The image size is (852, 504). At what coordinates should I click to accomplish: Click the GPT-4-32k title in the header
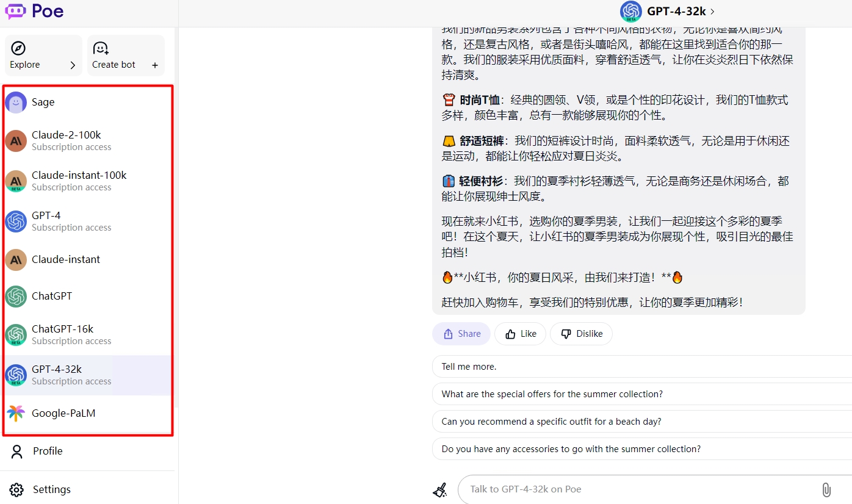coord(676,11)
